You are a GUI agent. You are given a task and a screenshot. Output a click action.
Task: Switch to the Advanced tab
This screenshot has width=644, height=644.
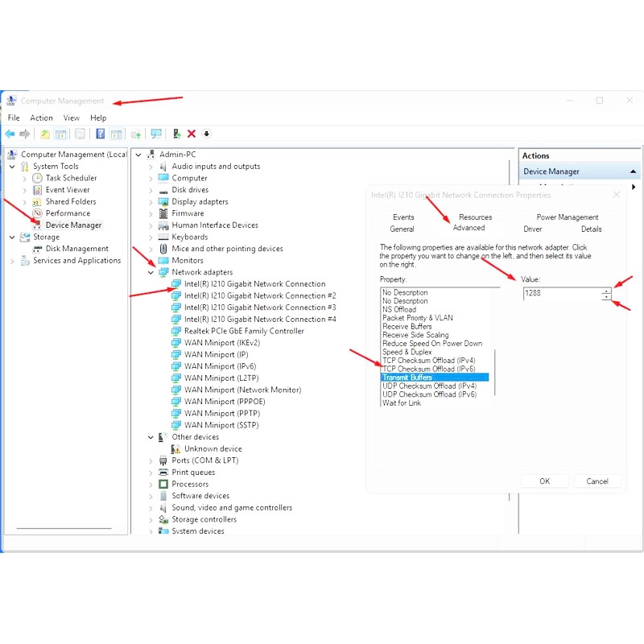[469, 228]
